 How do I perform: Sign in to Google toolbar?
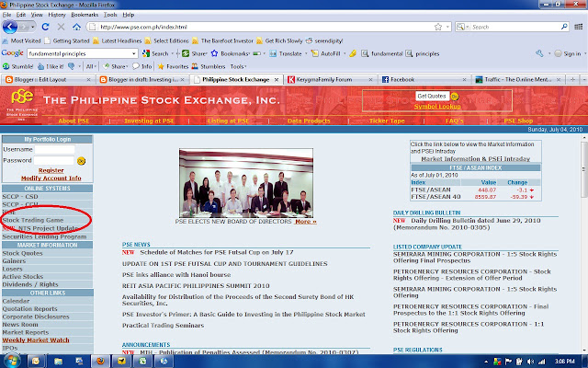pos(568,53)
